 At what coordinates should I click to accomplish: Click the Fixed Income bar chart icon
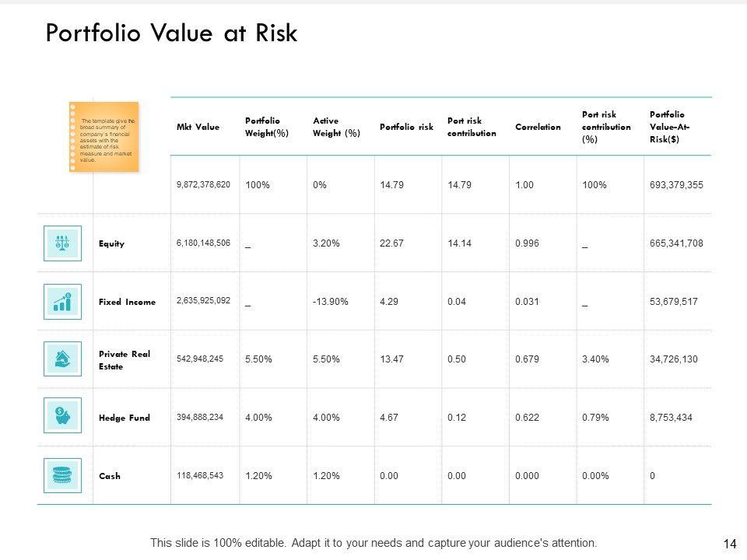(x=63, y=301)
